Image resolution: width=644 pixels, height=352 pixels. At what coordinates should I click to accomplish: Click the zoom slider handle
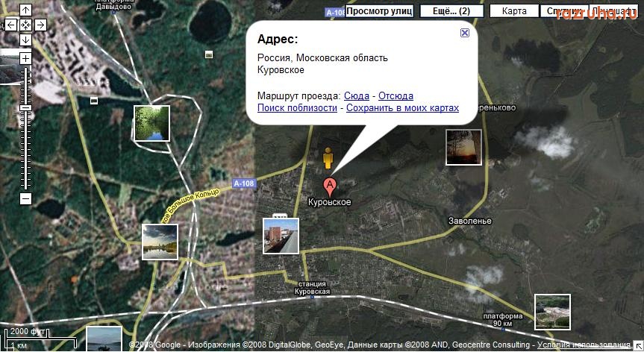point(25,108)
